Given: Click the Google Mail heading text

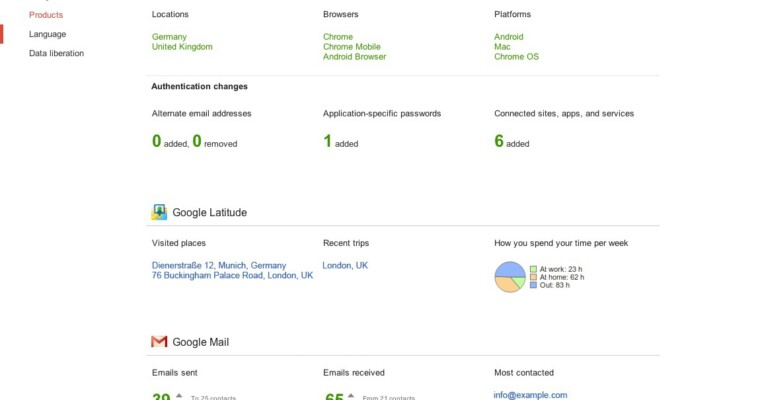Looking at the screenshot, I should (201, 342).
